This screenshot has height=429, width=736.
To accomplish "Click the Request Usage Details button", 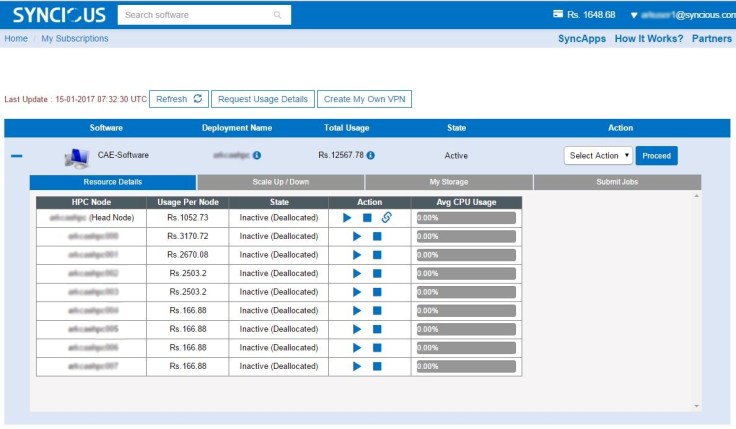I will [x=262, y=99].
